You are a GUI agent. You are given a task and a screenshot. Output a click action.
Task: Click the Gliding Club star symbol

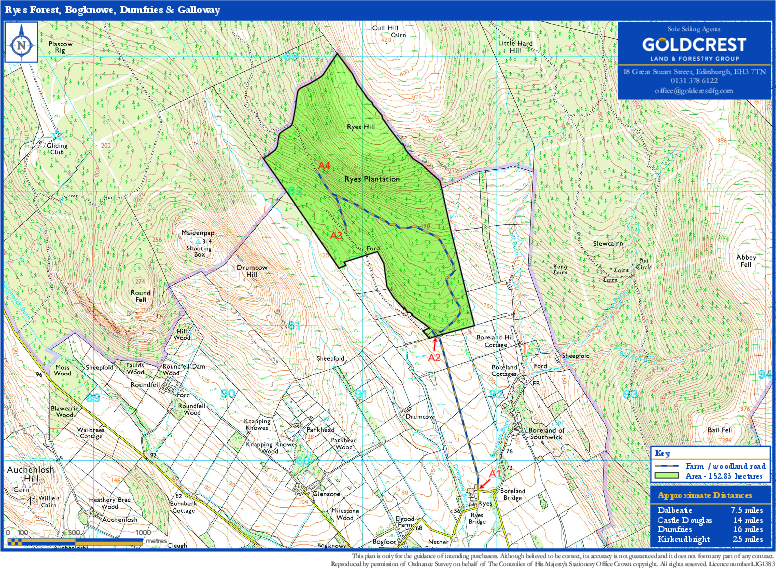58,142
